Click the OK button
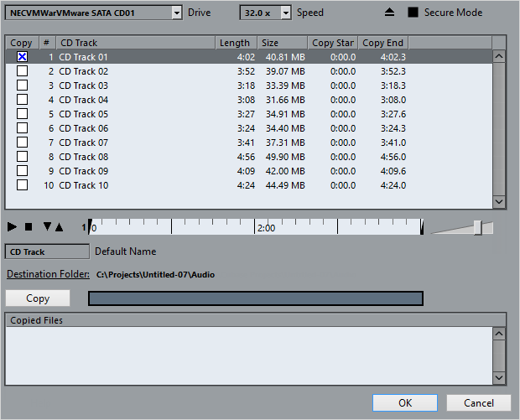520x420 pixels. 405,402
